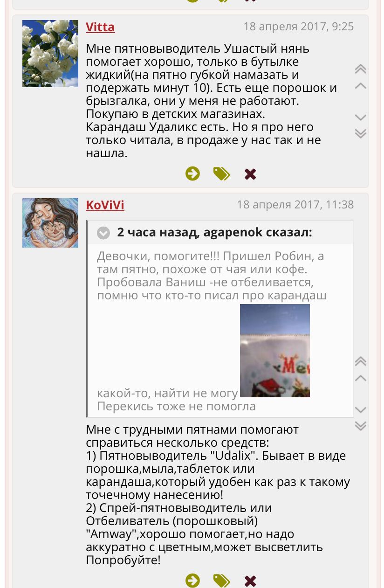Image resolution: width=384 pixels, height=588 pixels.
Task: Open the stained fabric photo in quote
Action: point(275,351)
